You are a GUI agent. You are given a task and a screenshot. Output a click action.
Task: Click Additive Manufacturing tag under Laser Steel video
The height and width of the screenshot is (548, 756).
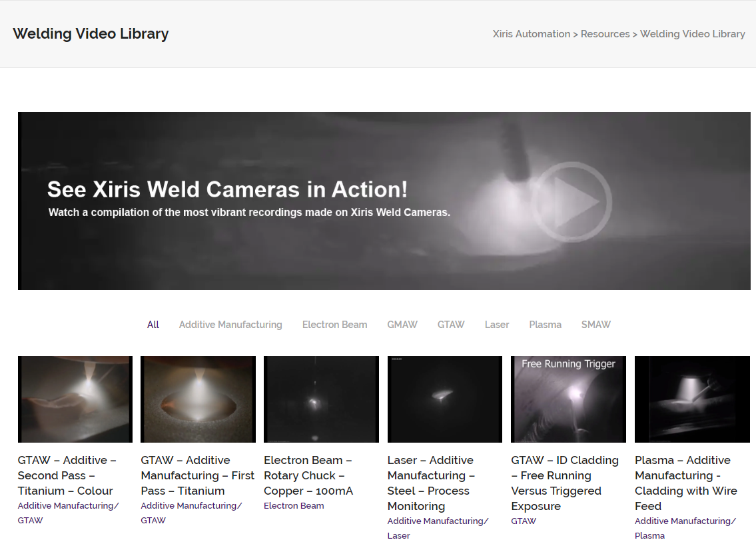[438, 521]
